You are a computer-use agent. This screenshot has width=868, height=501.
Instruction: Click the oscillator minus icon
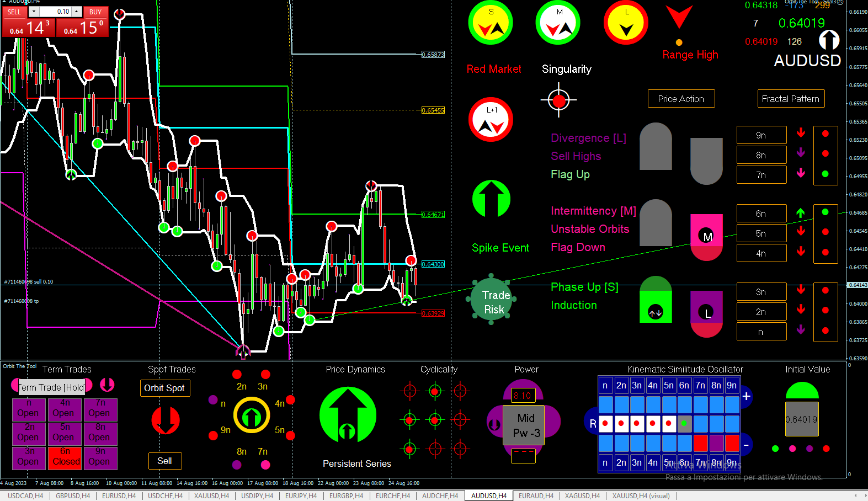coord(746,445)
